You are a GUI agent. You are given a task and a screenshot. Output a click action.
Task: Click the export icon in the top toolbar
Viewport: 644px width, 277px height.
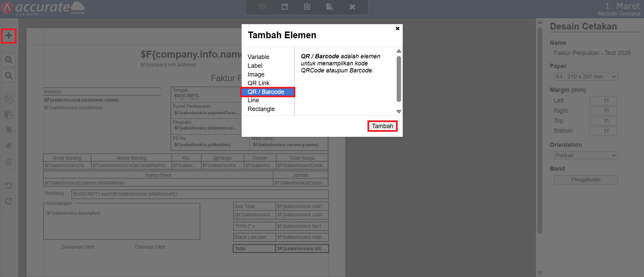pyautogui.click(x=285, y=7)
